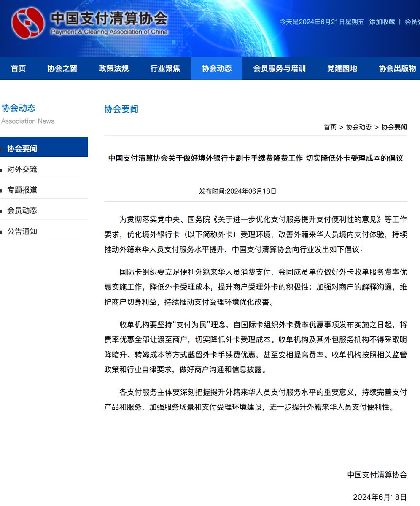The image size is (420, 506).
Task: Click the 中国支付清算协会 signature at article end
Action: [377, 475]
